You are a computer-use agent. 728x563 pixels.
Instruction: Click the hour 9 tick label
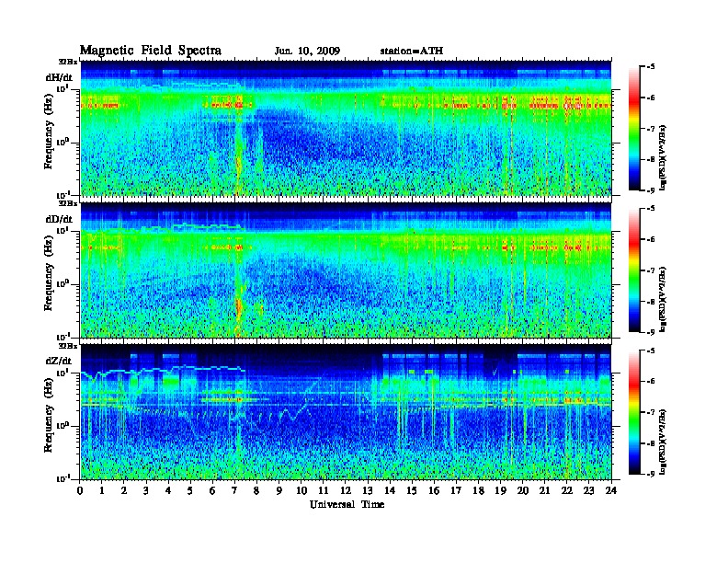tap(279, 490)
